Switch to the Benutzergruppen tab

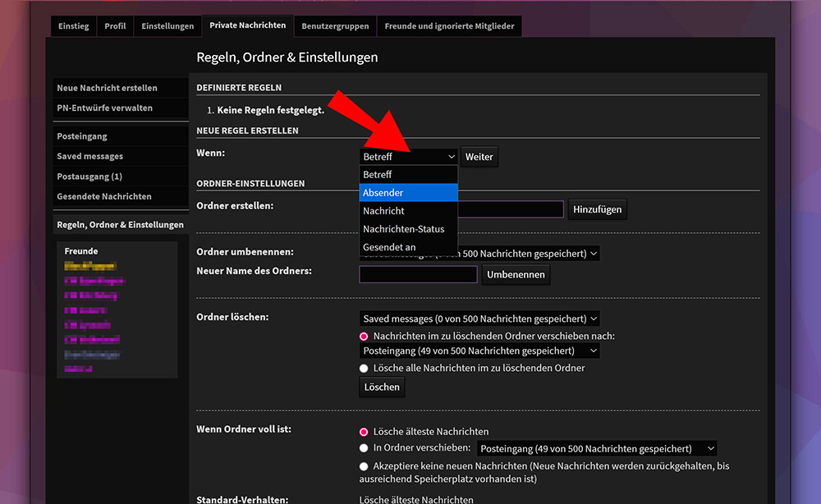tap(335, 26)
